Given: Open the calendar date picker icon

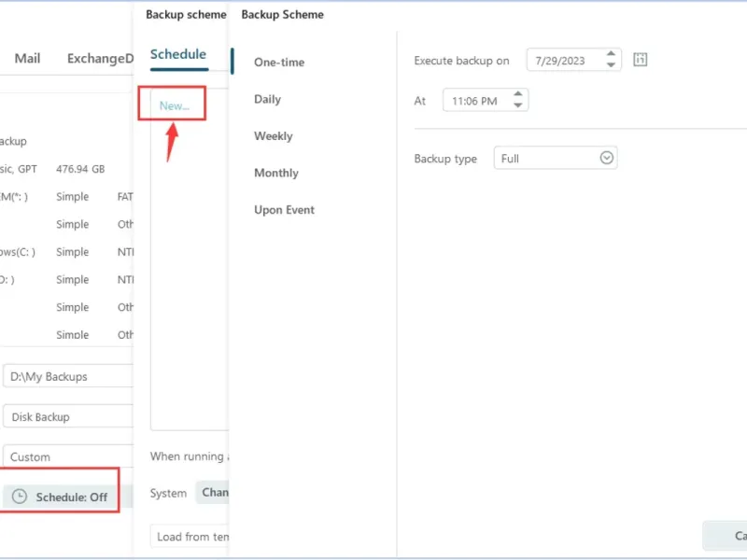Looking at the screenshot, I should pos(640,60).
